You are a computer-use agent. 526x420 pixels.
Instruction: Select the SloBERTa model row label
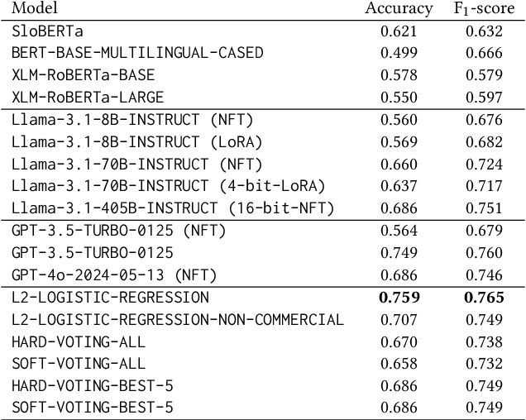point(47,31)
